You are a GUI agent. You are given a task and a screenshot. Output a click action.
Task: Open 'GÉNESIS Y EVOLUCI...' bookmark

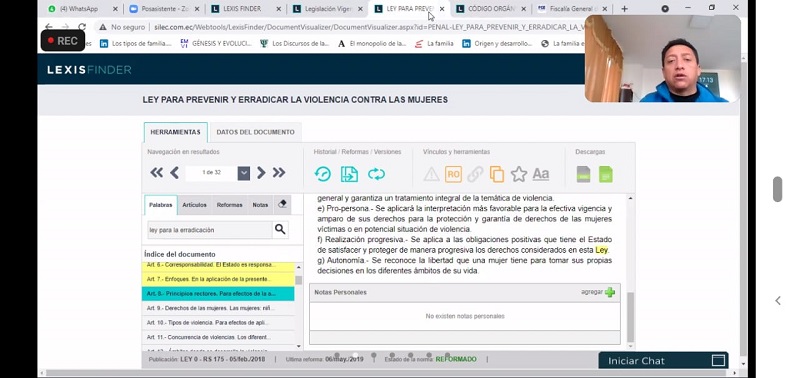click(x=216, y=43)
